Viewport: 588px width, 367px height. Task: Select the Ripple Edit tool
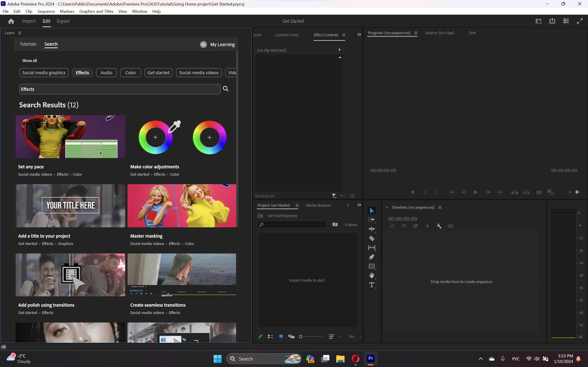coord(371,229)
